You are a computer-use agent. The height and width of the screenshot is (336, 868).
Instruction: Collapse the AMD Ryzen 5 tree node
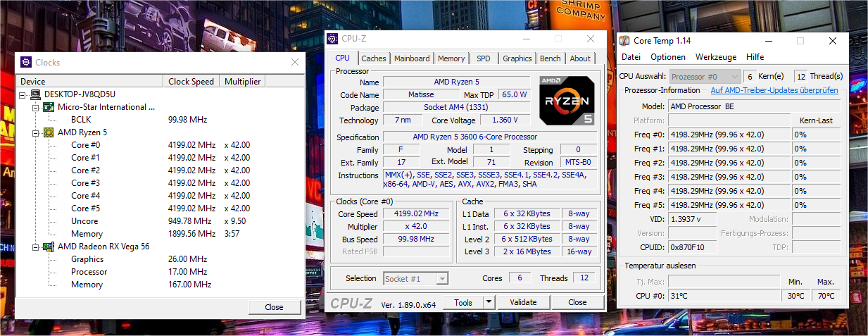[x=36, y=132]
